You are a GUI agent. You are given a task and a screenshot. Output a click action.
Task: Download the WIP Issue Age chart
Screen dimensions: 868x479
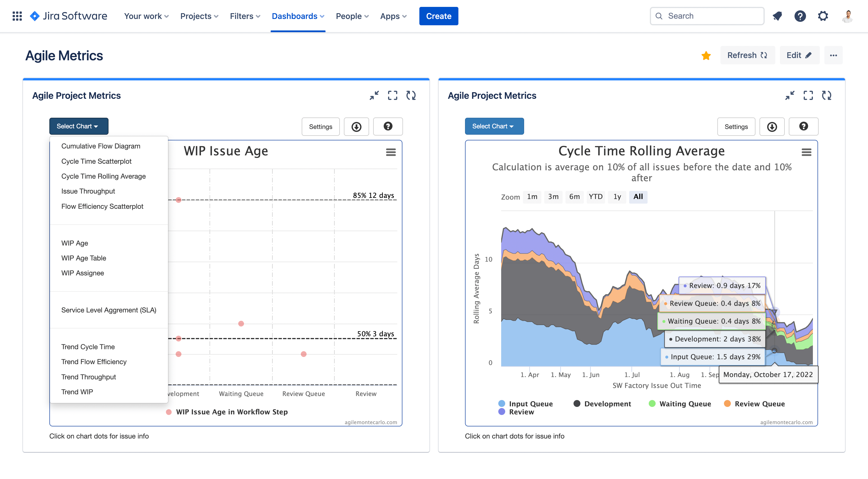(x=356, y=126)
